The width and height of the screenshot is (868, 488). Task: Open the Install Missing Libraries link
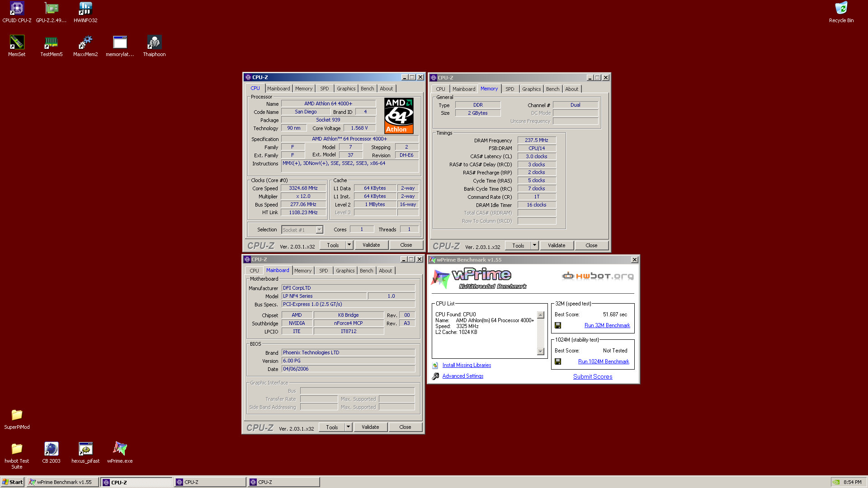(467, 365)
